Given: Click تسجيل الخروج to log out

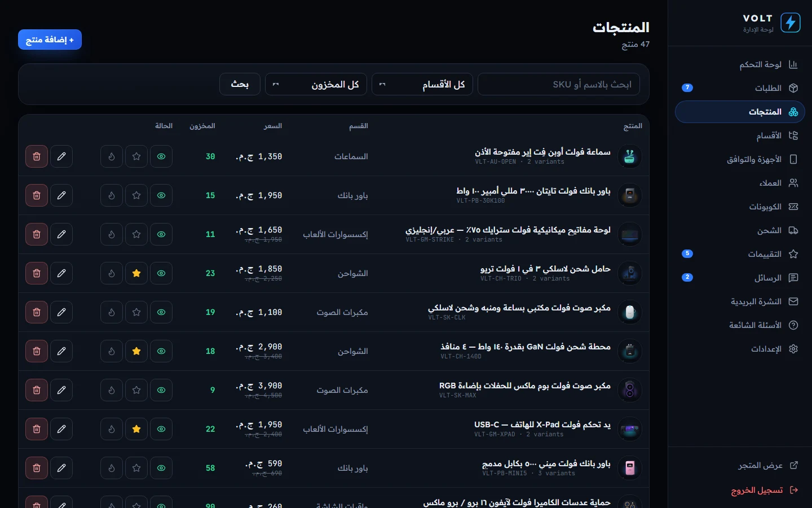Looking at the screenshot, I should pyautogui.click(x=740, y=490).
